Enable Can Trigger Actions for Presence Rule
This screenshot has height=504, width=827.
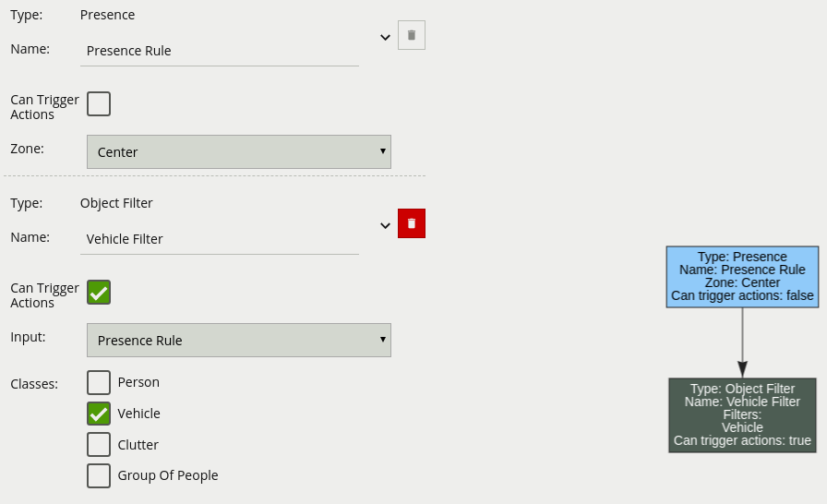(99, 104)
